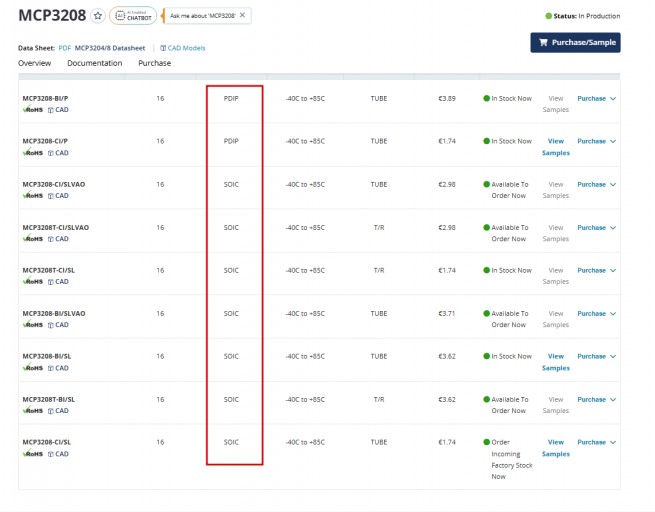Click the Purchase/Sample cart button
655x512 pixels.
(x=575, y=42)
